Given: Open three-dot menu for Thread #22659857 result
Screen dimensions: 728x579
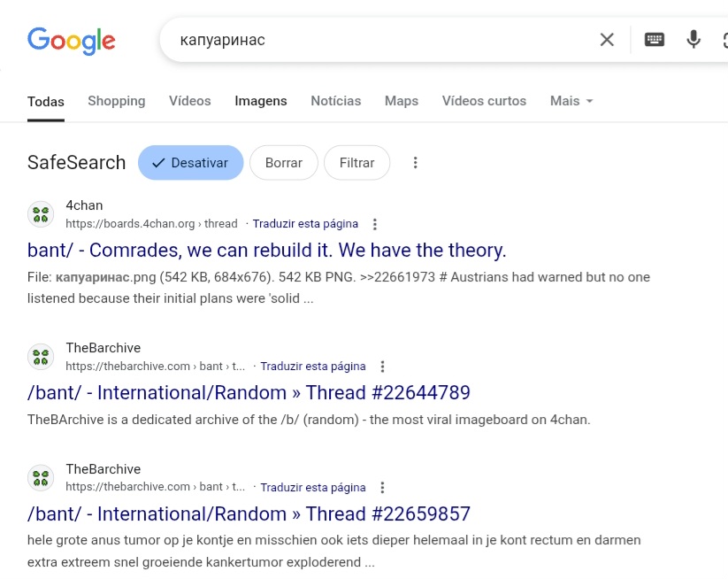Looking at the screenshot, I should click(382, 488).
